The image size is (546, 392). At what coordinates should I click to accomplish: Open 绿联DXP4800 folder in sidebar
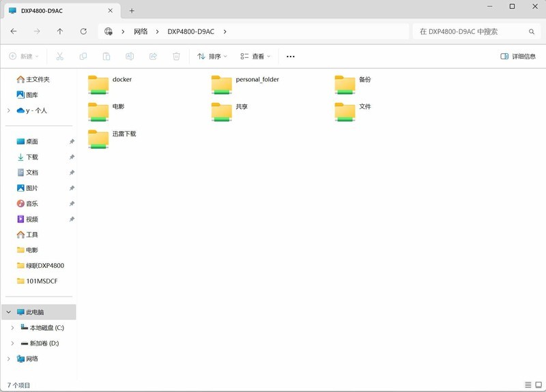[40, 266]
